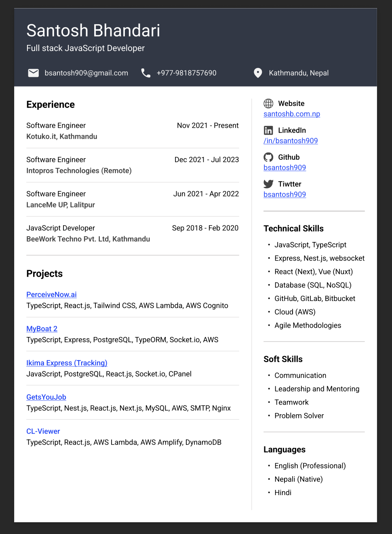Click the email envelope icon
392x534 pixels.
tap(34, 73)
